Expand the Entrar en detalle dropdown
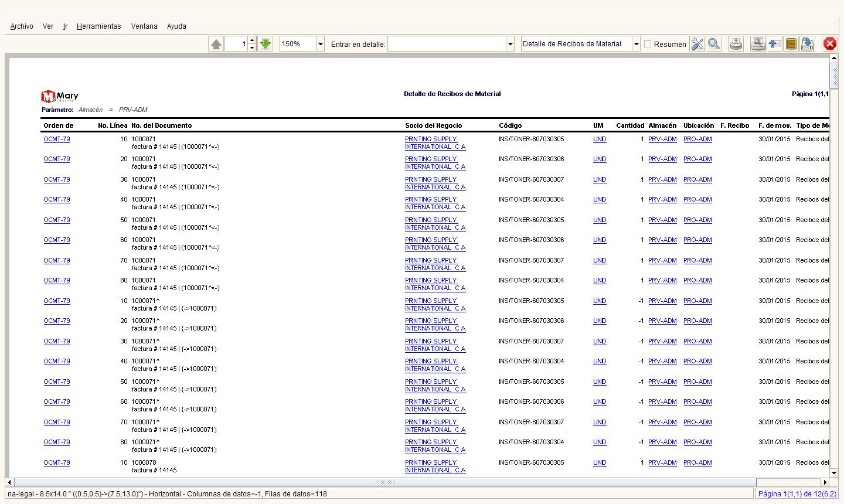This screenshot has height=504, width=844. (x=510, y=44)
